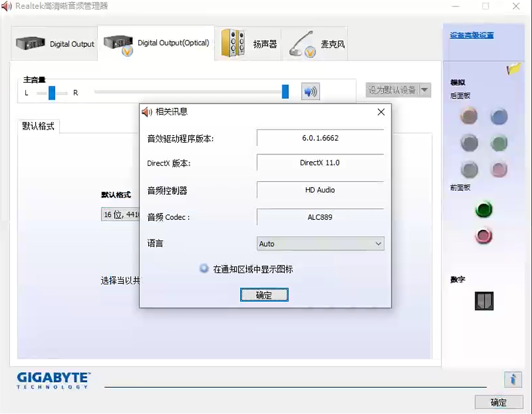Expand the 设为默认设备 dropdown arrow

click(425, 90)
